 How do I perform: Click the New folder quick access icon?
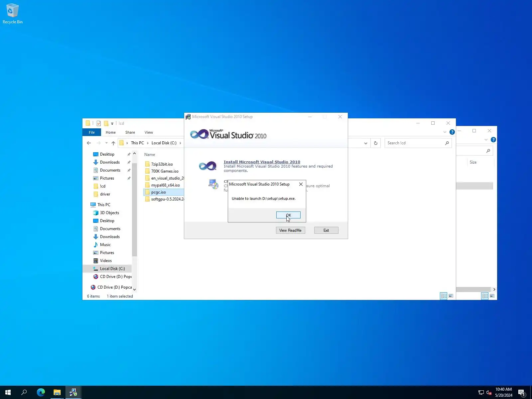106,123
